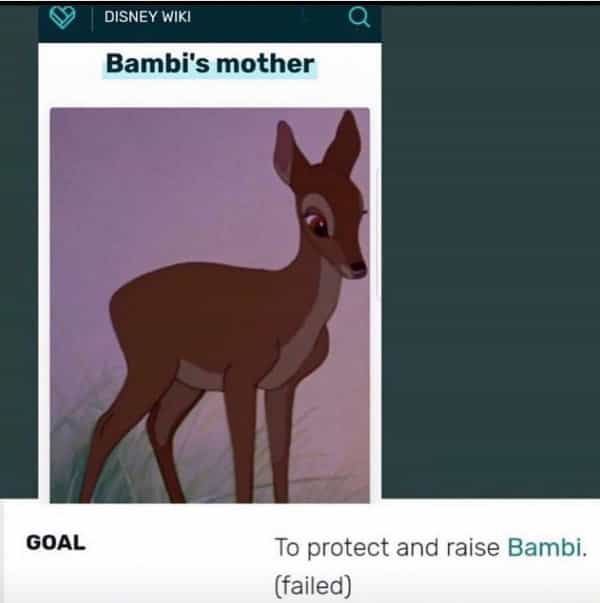Click the deer's right upright ear

(x=343, y=142)
